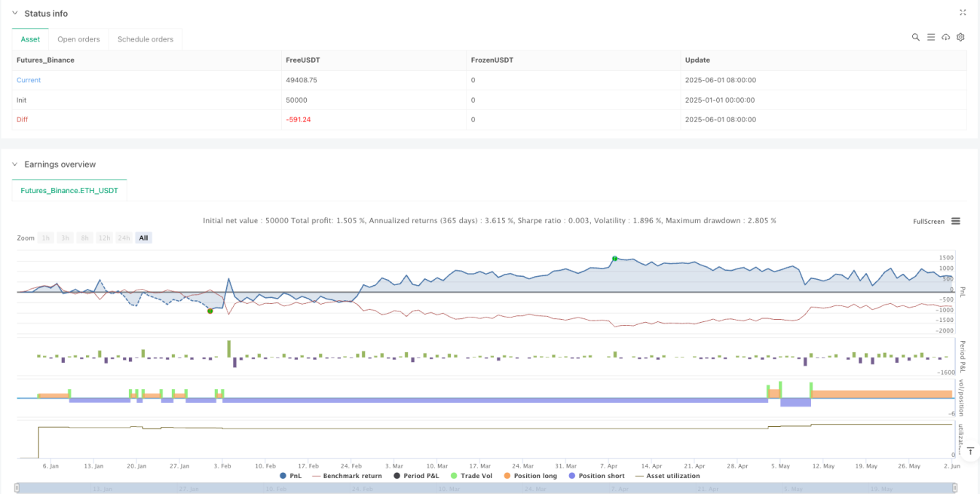Screen dimensions: 980x494
Task: Toggle Trade Vol legend item
Action: [471, 476]
